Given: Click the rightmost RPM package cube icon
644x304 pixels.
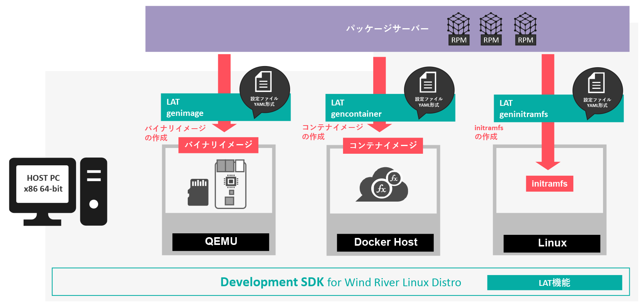Looking at the screenshot, I should pyautogui.click(x=525, y=29).
